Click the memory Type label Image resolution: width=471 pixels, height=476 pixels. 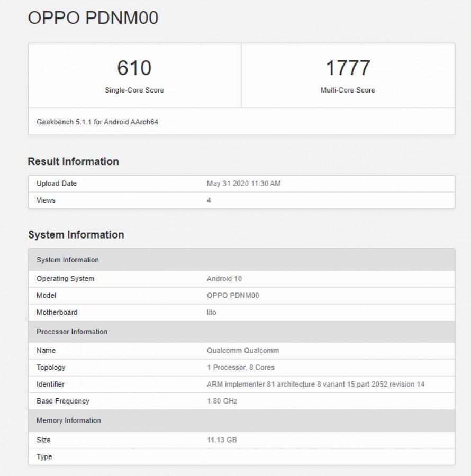click(44, 457)
